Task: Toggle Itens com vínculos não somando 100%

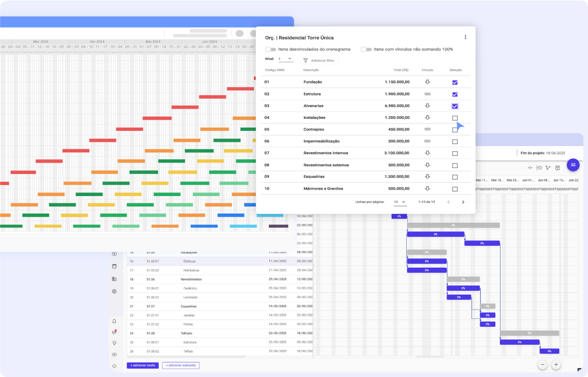Action: click(x=366, y=49)
